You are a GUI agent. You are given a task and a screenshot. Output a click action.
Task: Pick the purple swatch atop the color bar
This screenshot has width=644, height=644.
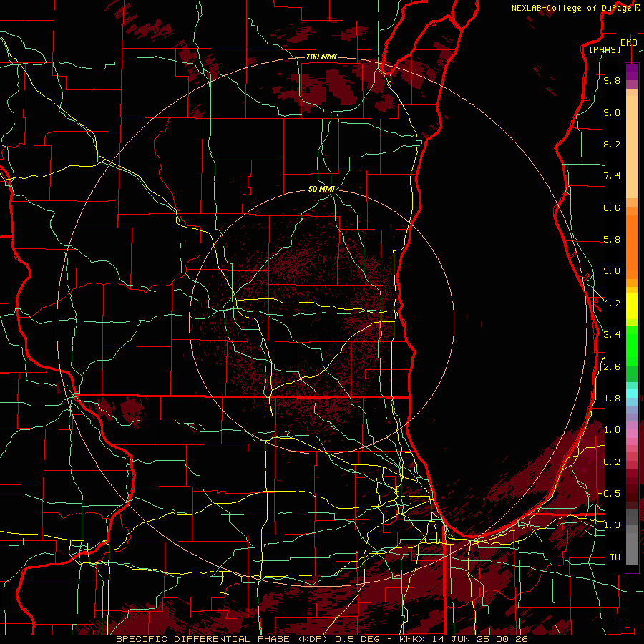(x=632, y=72)
